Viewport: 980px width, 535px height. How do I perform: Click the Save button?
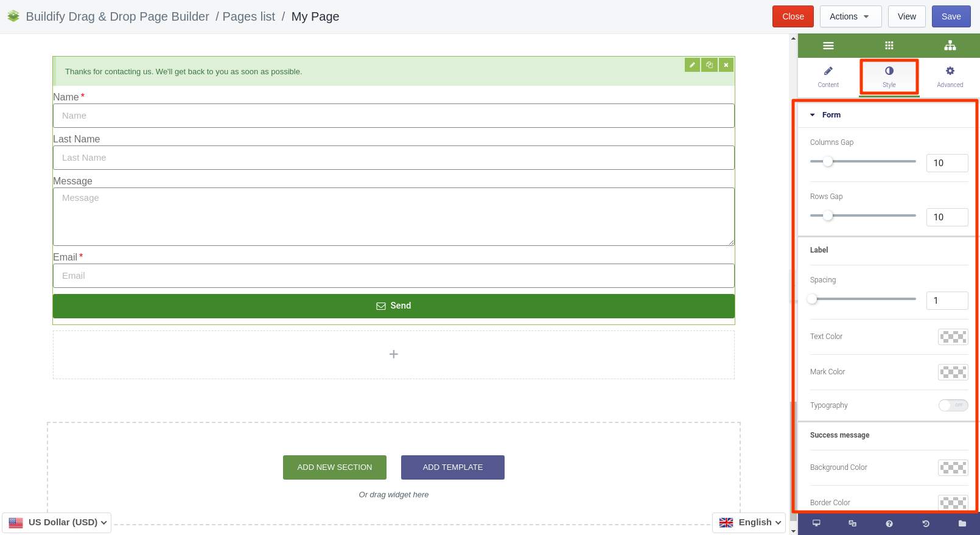tap(951, 16)
